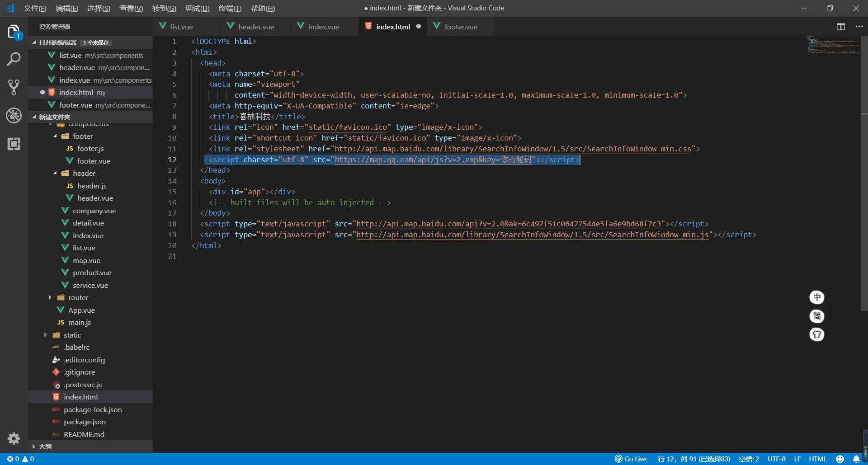Open footer.js in the file tree
Image resolution: width=868 pixels, height=465 pixels.
click(90, 149)
